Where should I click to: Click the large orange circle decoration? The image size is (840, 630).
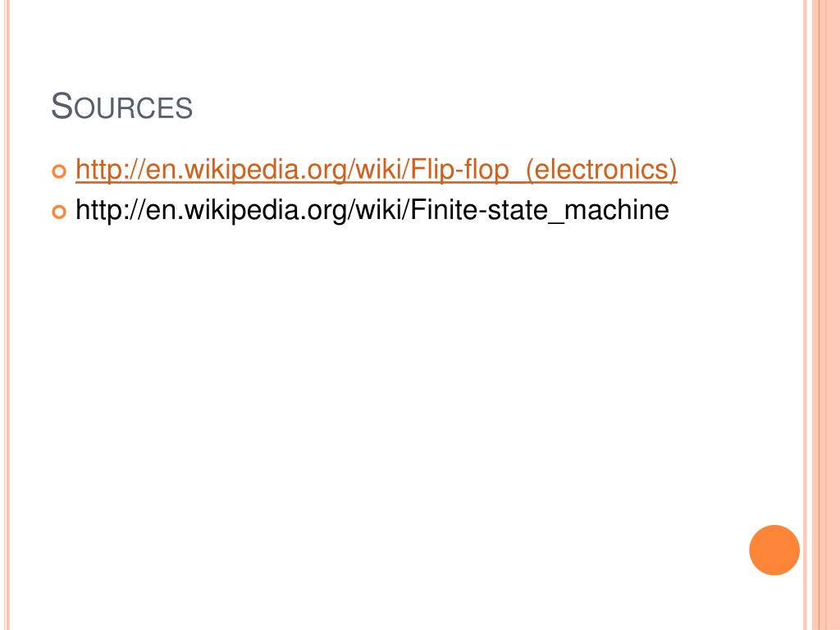[x=774, y=550]
